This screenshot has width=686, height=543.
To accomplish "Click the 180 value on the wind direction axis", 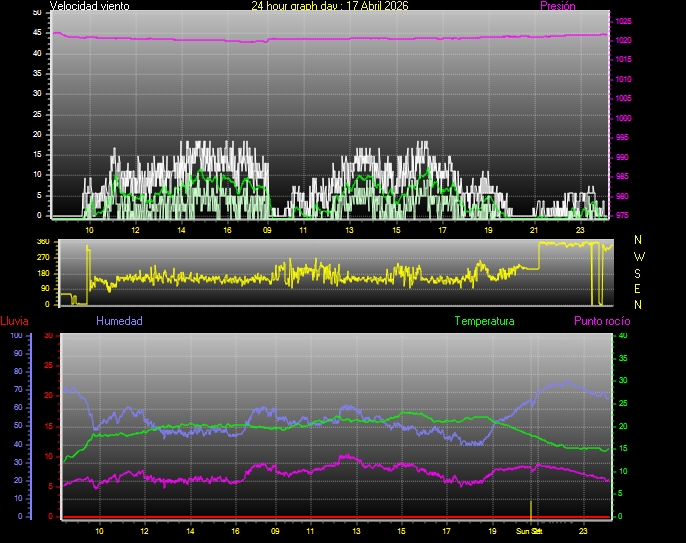I will pos(42,272).
